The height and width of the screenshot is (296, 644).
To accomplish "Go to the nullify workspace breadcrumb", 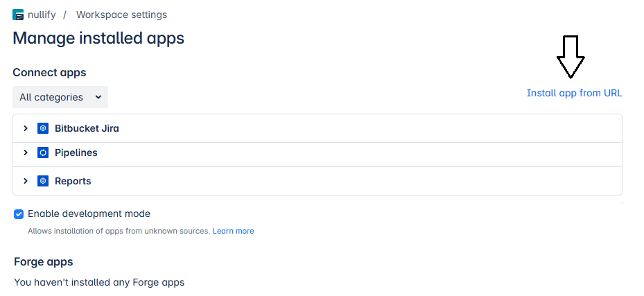I will [42, 15].
